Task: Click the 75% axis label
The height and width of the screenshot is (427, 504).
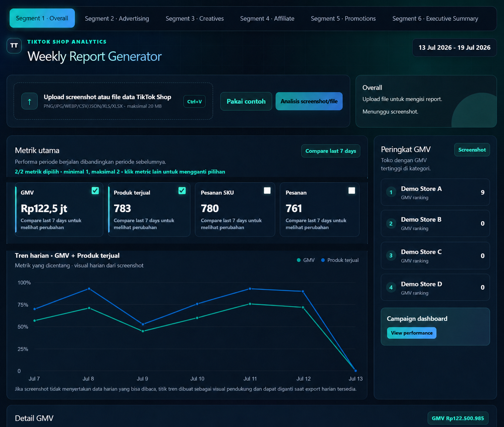Action: pos(23,305)
